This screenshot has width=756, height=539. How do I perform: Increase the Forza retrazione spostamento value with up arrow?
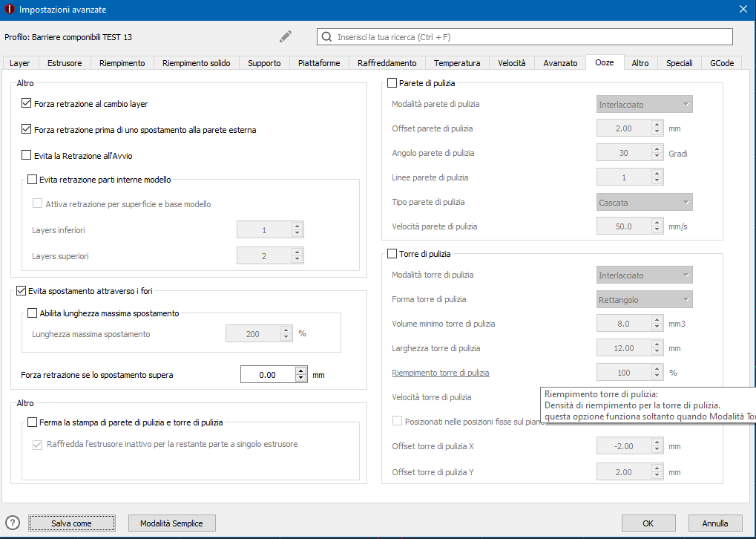[x=300, y=371]
